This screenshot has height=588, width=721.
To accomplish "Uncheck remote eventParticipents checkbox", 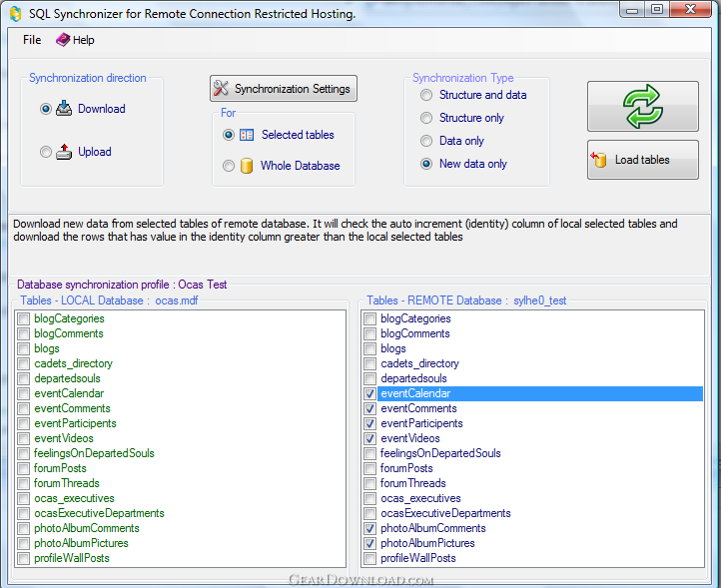I will click(369, 423).
